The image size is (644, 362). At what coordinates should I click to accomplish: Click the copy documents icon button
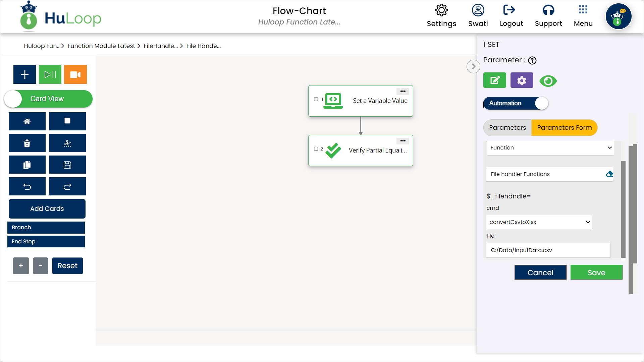pos(27,165)
